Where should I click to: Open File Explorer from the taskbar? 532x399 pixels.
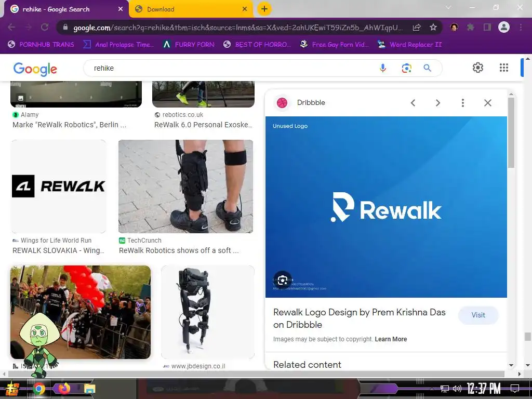coord(89,389)
